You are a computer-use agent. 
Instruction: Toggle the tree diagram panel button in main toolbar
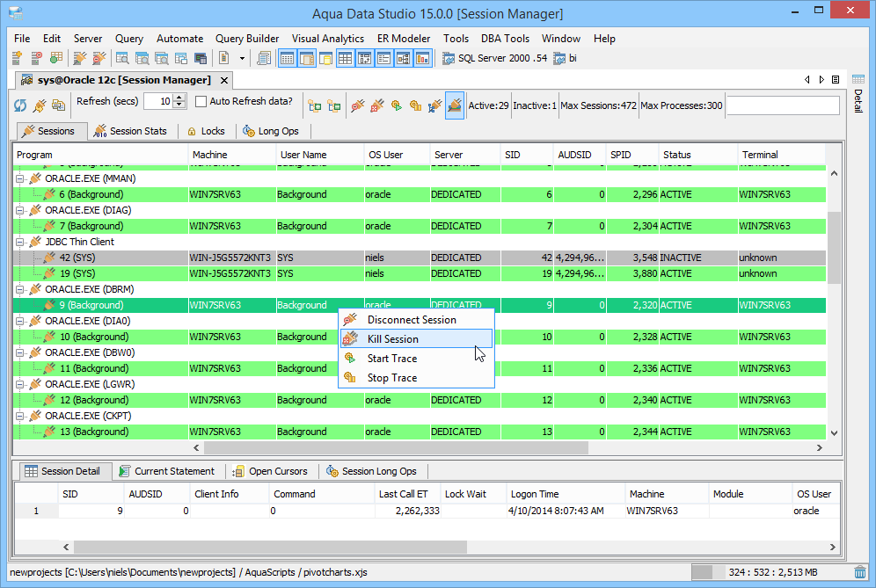pos(404,58)
